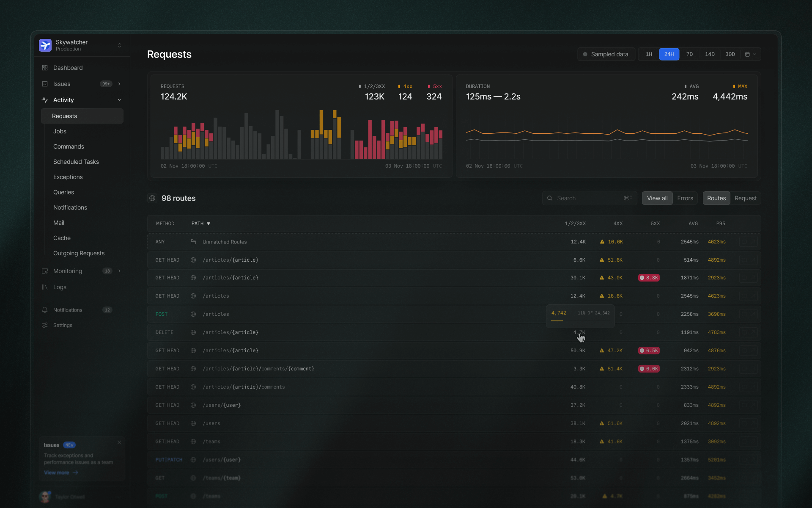Click the Dashboard grid icon in sidebar
Image resolution: width=812 pixels, height=508 pixels.
click(45, 68)
